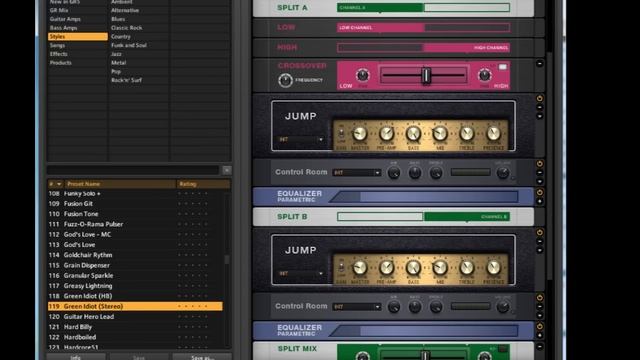
Task: Click the Low Channel bar
Action: (423, 28)
